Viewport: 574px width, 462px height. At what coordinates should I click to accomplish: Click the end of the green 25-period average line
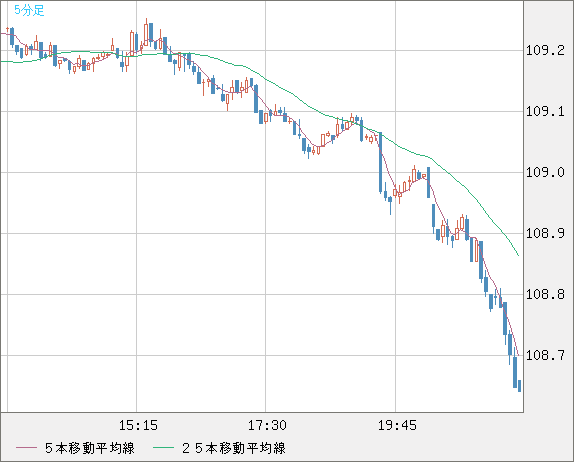pyautogui.click(x=518, y=255)
